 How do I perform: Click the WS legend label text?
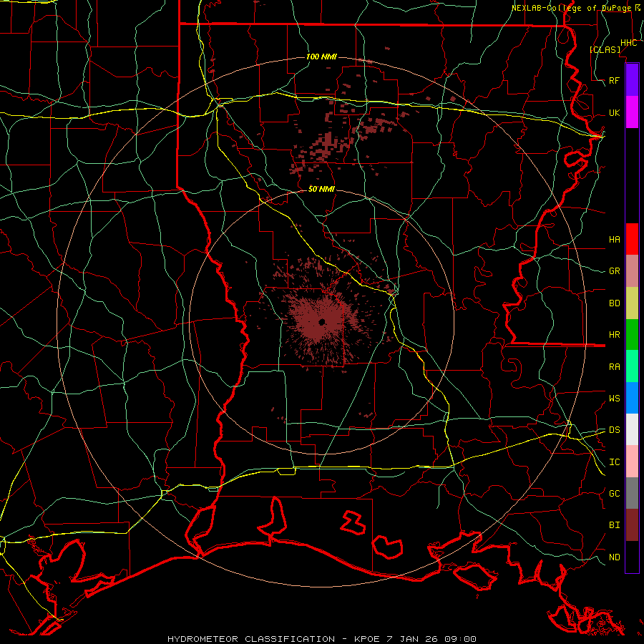coord(614,399)
